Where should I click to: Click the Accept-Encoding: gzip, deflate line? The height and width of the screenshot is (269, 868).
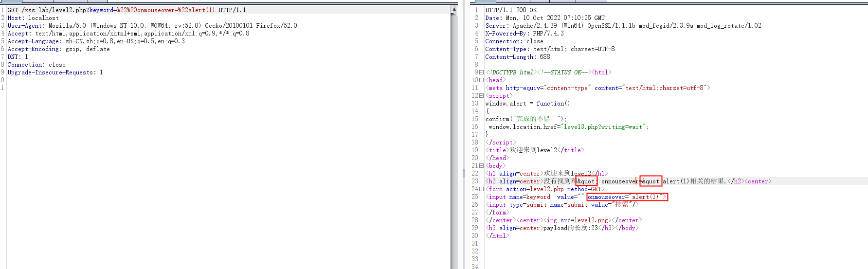click(58, 49)
